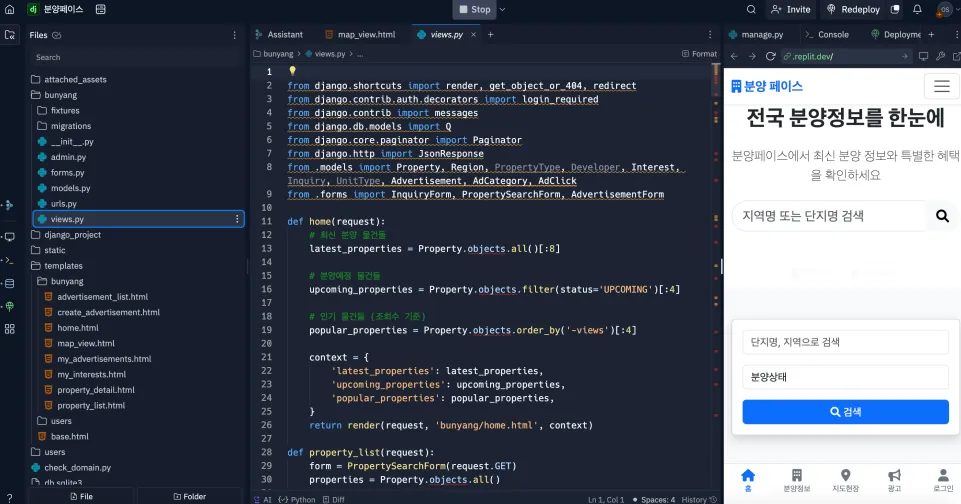The height and width of the screenshot is (504, 961).
Task: Open files panel three-dot options menu
Action: tap(234, 36)
